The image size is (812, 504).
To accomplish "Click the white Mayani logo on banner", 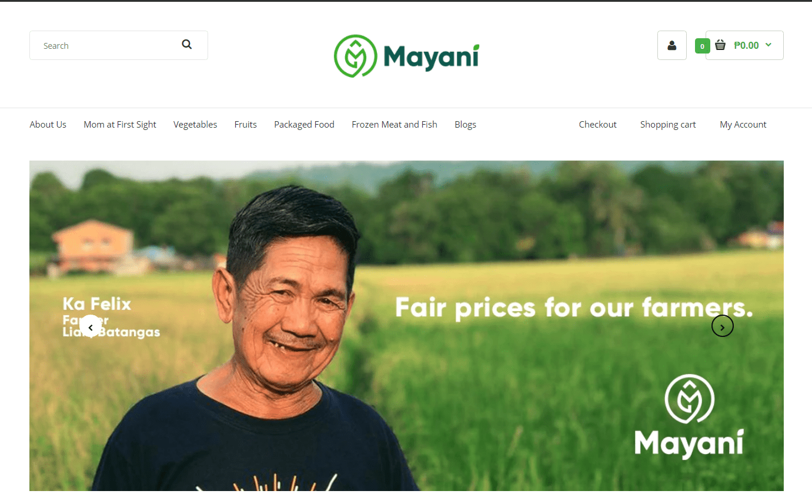I will pos(689,416).
